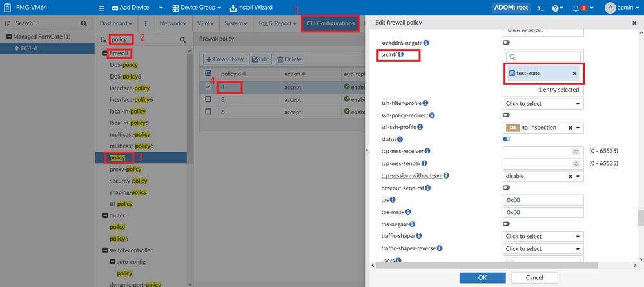Click Cancel in the Edit firewall policy panel
The height and width of the screenshot is (287, 644).
(534, 277)
